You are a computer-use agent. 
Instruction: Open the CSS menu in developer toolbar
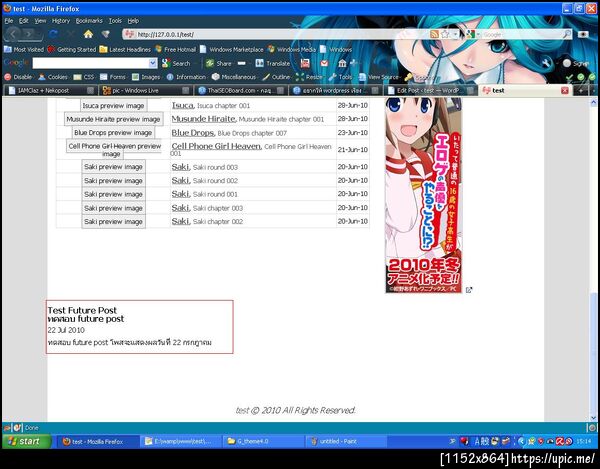tap(84, 77)
